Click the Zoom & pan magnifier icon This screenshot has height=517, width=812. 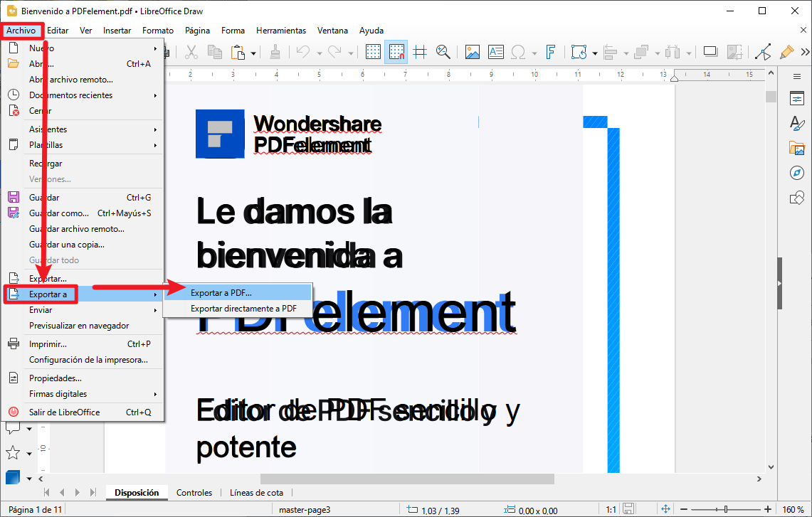click(443, 52)
